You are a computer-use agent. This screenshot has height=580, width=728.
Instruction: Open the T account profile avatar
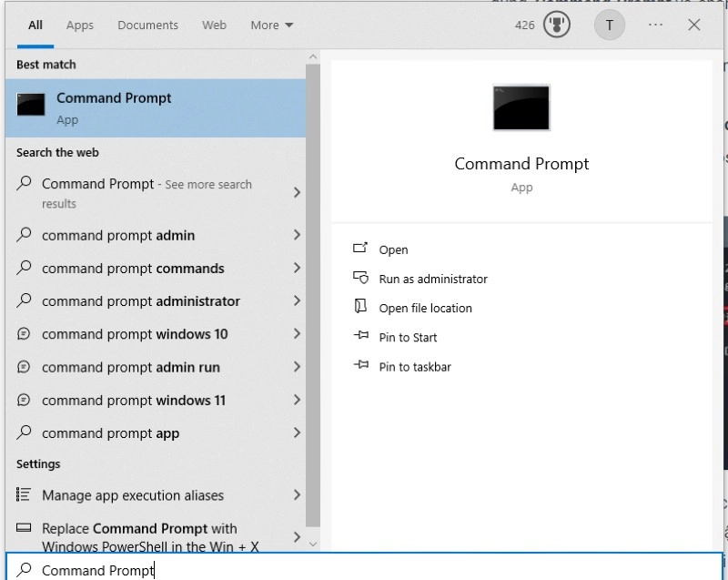tap(609, 25)
